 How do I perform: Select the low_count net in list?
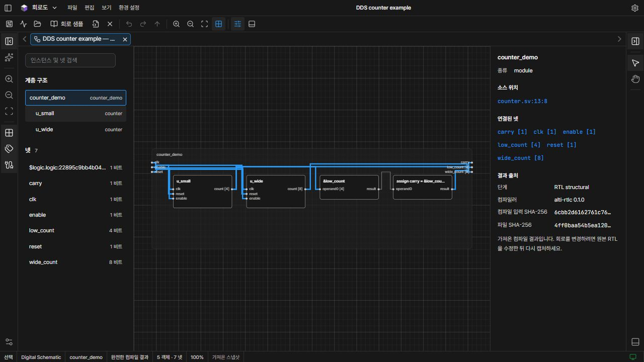pyautogui.click(x=75, y=231)
